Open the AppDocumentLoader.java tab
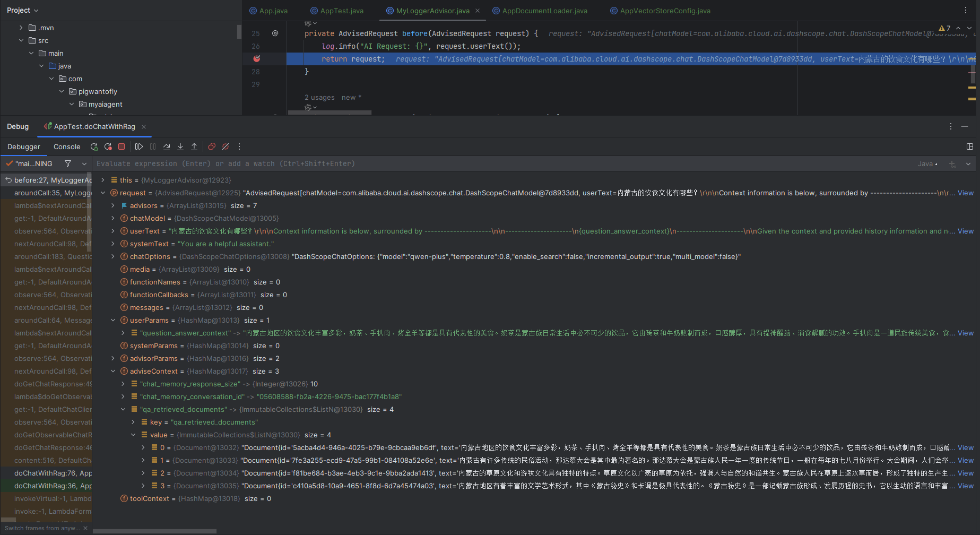 [540, 11]
